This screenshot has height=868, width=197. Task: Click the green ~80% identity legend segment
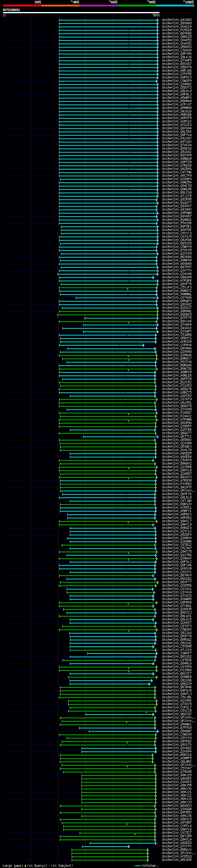pyautogui.click(x=137, y=6)
